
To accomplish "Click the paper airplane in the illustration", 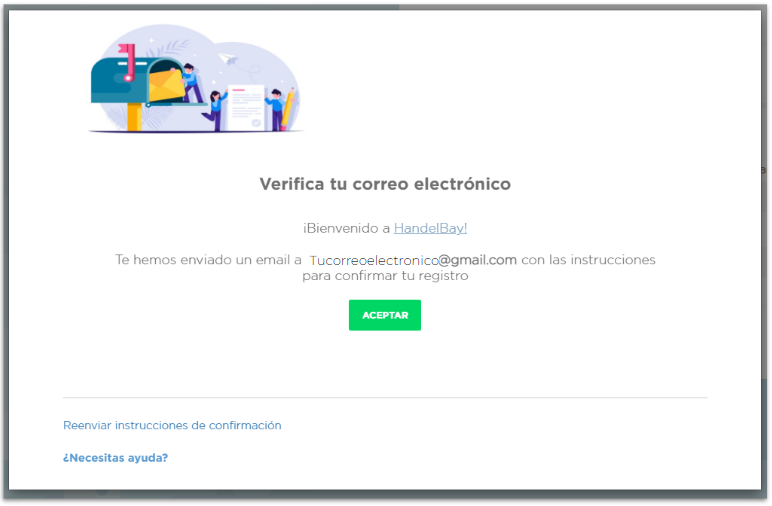I will [x=227, y=59].
